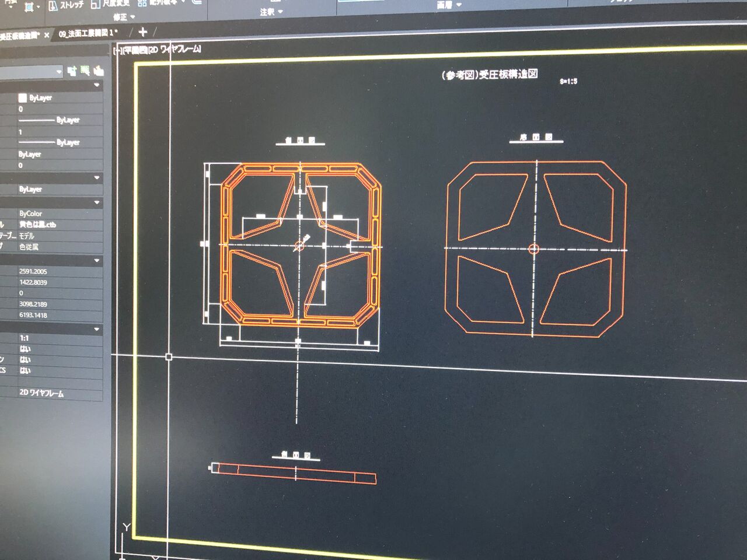Click the Select Objects icon in Properties palette
The height and width of the screenshot is (560, 747).
tap(85, 71)
